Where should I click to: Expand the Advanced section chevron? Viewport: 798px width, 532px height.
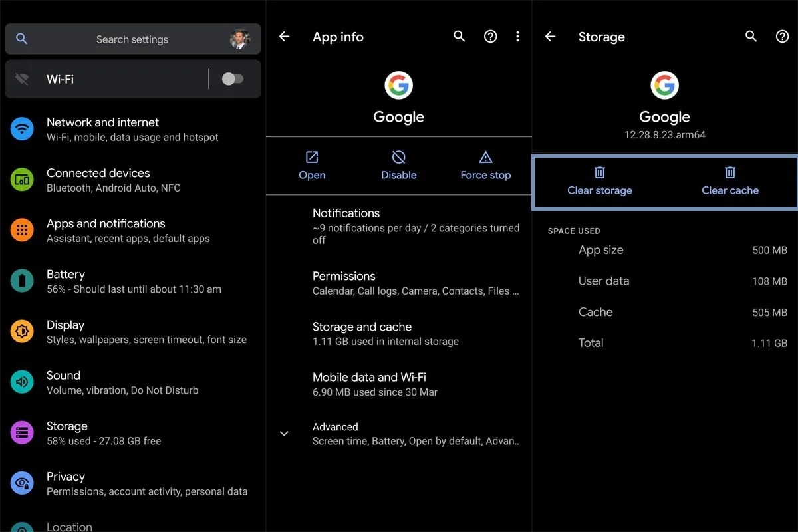284,434
